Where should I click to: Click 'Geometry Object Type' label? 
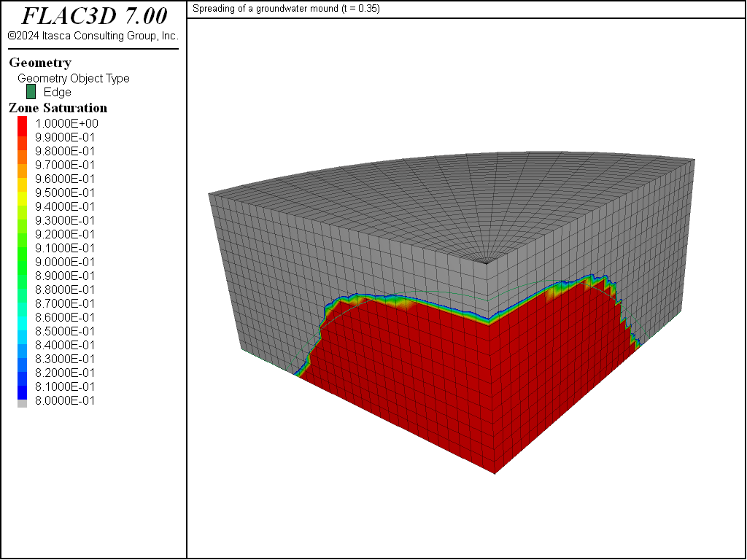[74, 78]
